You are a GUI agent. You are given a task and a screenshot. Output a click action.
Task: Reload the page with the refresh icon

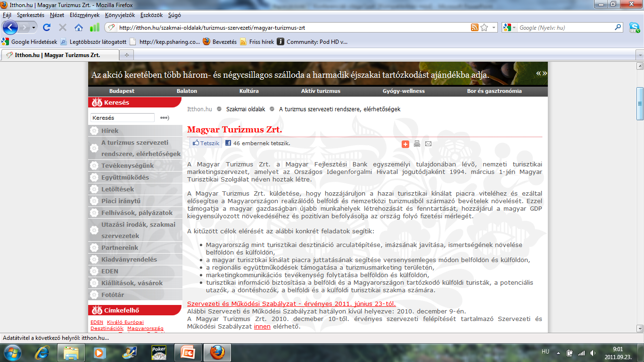pyautogui.click(x=47, y=28)
